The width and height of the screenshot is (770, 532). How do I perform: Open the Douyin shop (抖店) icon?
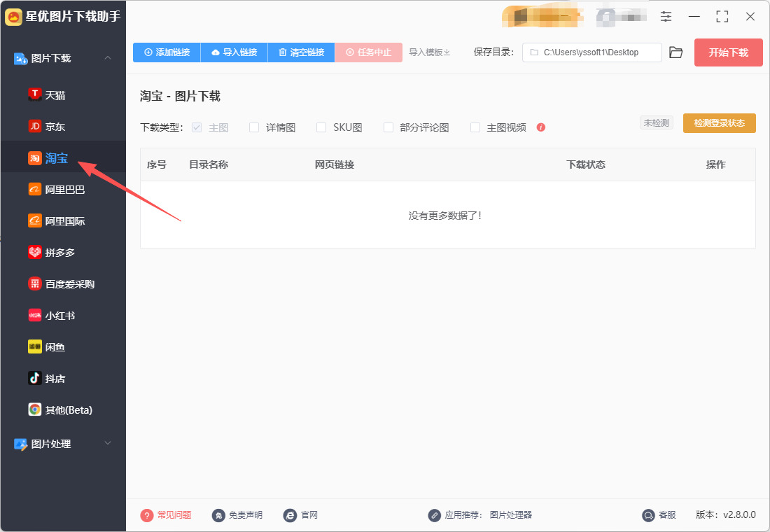pos(35,378)
